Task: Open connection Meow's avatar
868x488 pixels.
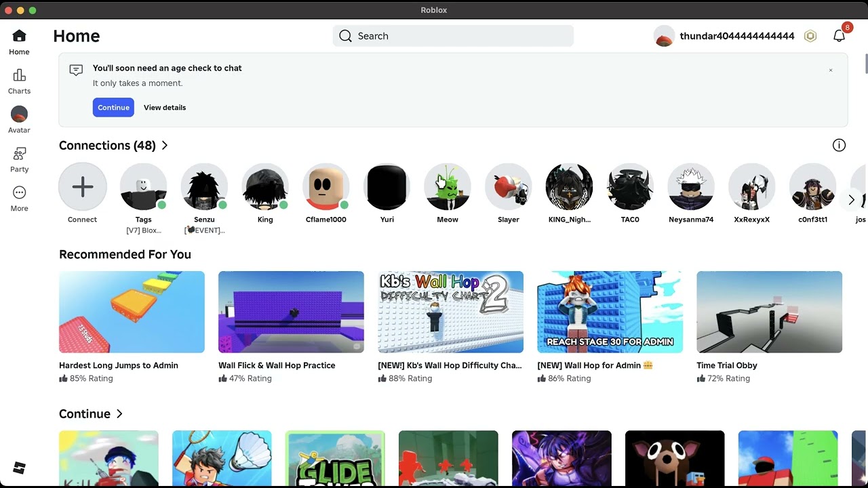Action: point(448,186)
